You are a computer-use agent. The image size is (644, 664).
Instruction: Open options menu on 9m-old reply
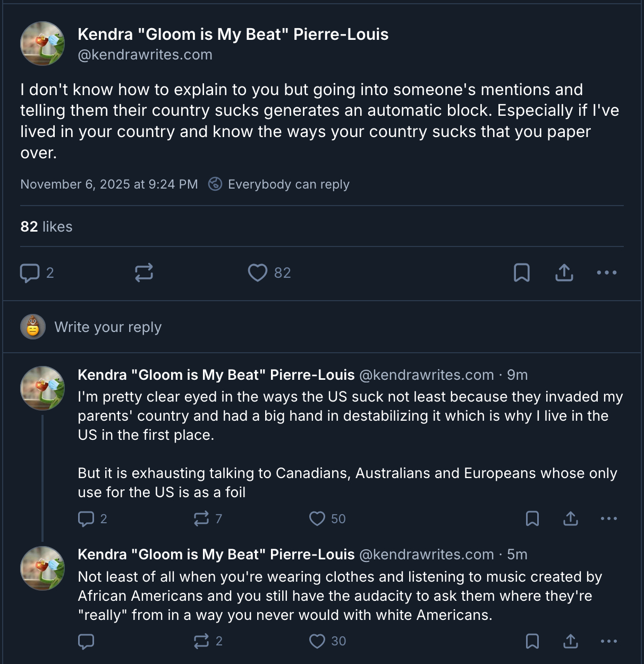609,518
